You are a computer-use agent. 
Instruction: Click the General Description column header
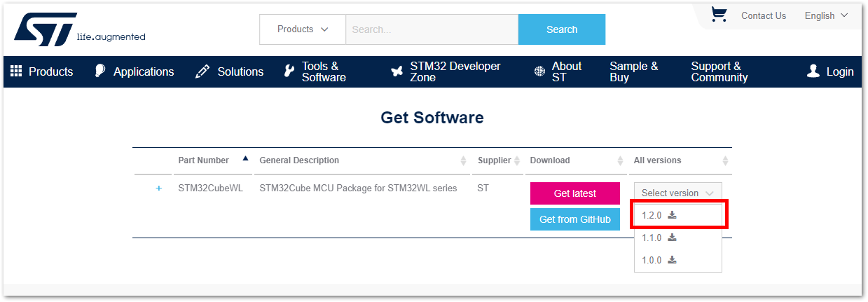(x=299, y=160)
